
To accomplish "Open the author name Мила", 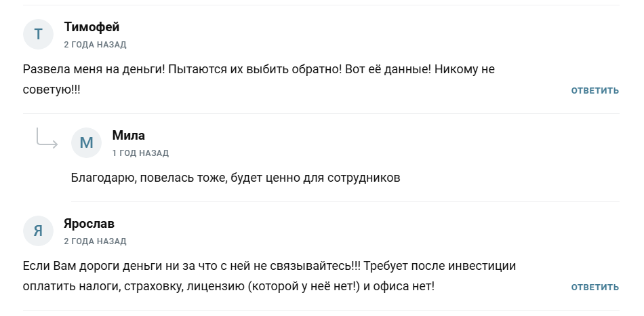I will click(x=129, y=136).
